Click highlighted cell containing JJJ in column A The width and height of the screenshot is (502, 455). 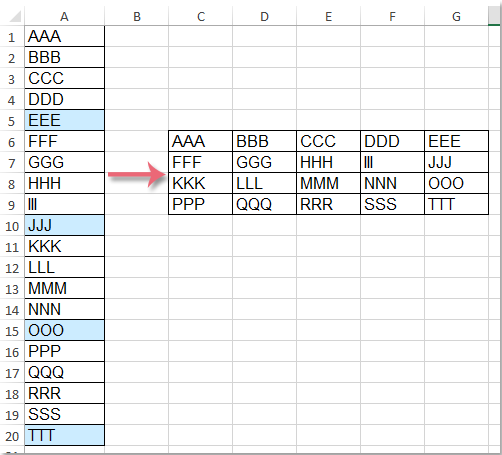pyautogui.click(x=64, y=225)
